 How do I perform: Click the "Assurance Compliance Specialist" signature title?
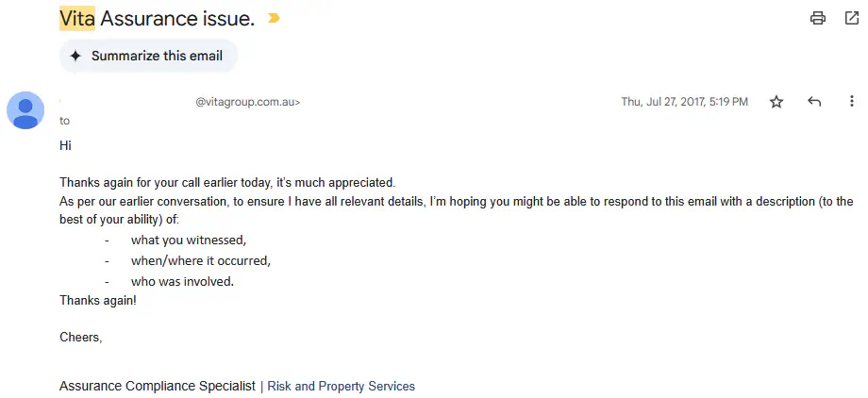click(x=157, y=386)
